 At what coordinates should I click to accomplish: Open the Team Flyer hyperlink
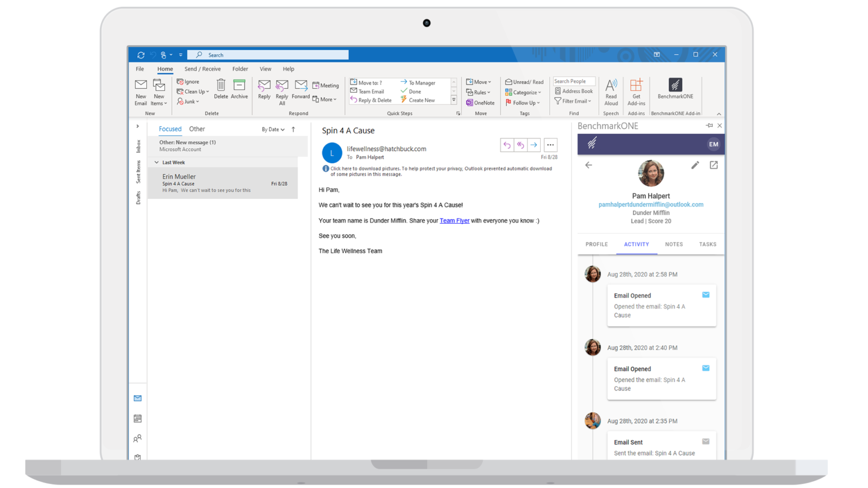[x=454, y=220]
